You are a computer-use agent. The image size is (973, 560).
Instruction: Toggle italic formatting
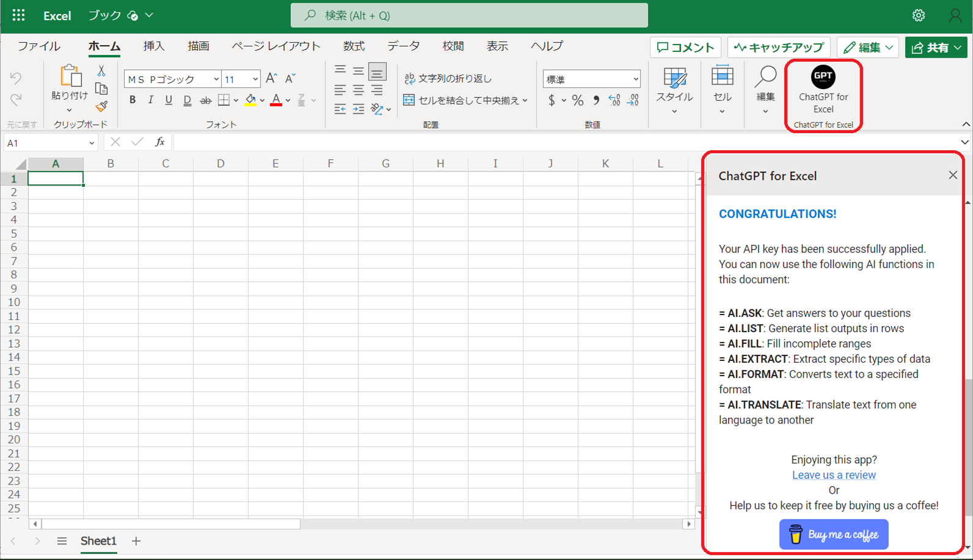(x=150, y=100)
